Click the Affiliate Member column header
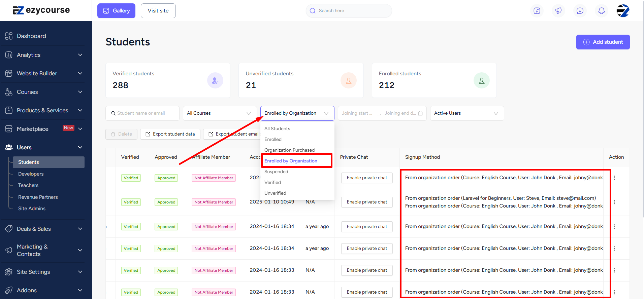644x299 pixels. 211,157
